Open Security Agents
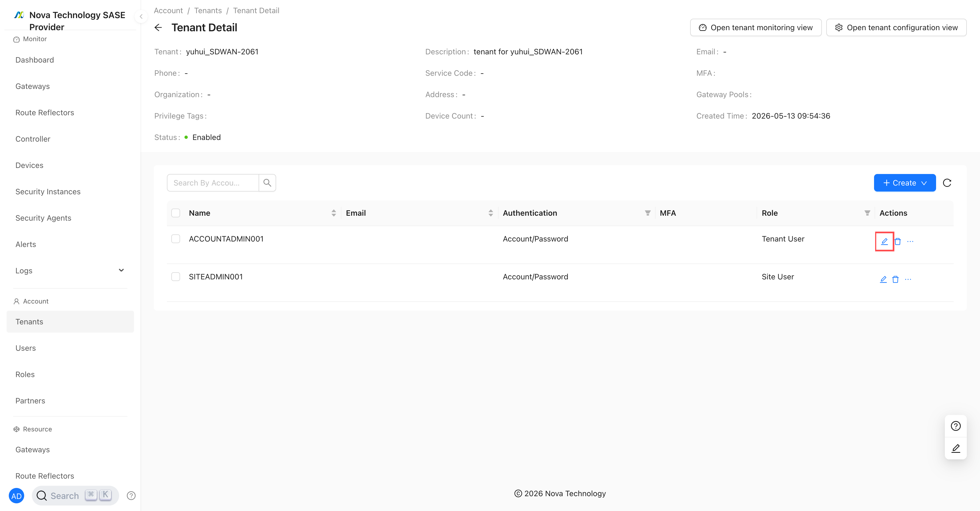Image resolution: width=980 pixels, height=511 pixels. (70, 218)
